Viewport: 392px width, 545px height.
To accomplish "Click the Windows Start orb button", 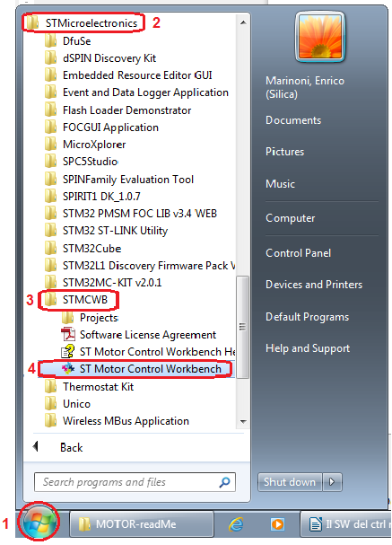I will (x=39, y=522).
